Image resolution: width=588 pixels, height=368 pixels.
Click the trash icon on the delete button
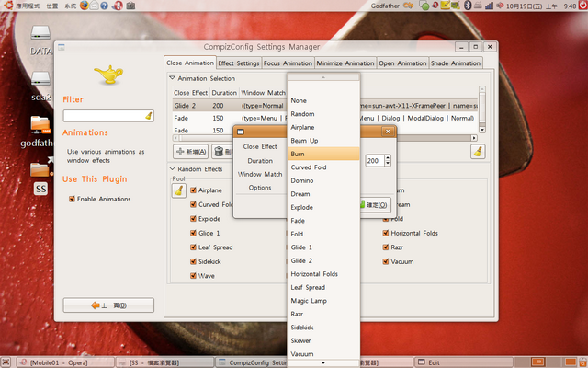219,152
